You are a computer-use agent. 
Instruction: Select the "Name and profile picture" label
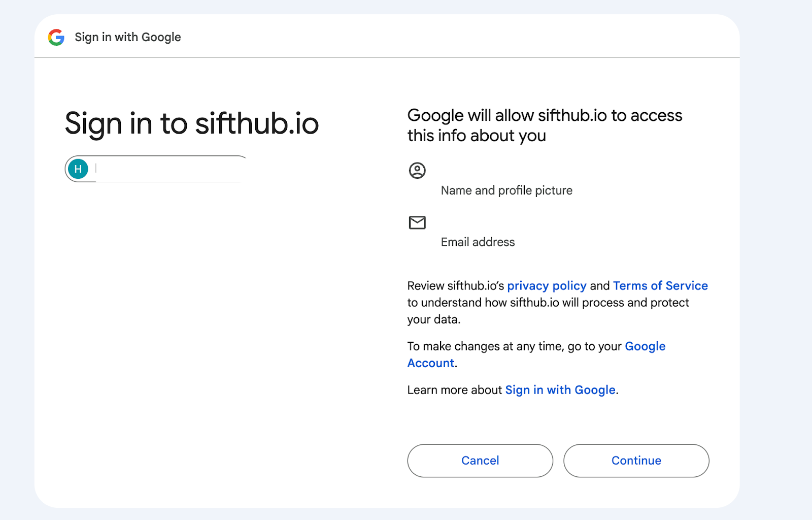coord(506,190)
